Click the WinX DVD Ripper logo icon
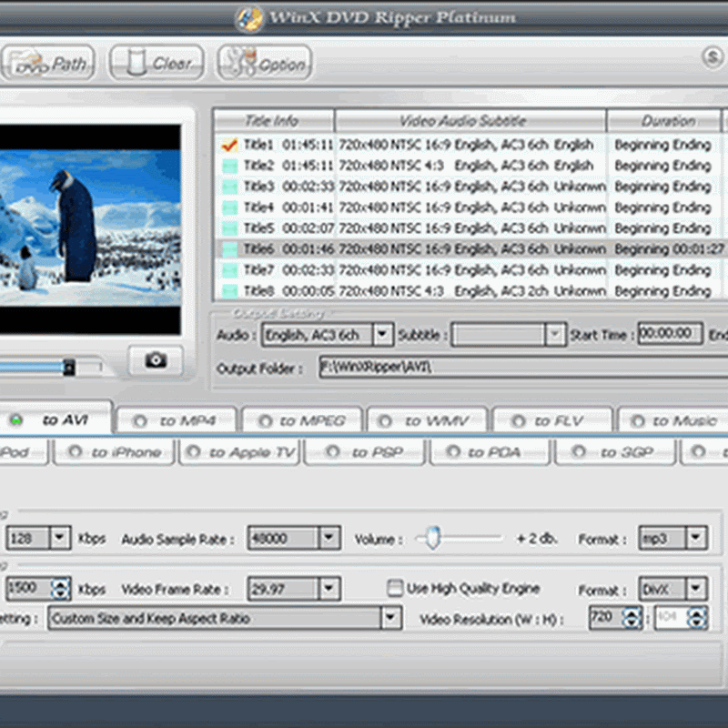 pos(249,18)
